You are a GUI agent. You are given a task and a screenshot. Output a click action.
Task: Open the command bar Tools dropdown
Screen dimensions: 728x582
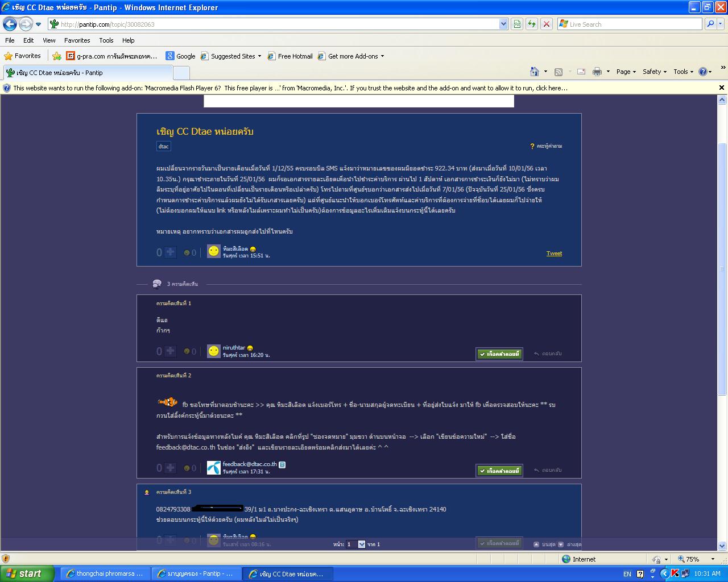(x=684, y=72)
